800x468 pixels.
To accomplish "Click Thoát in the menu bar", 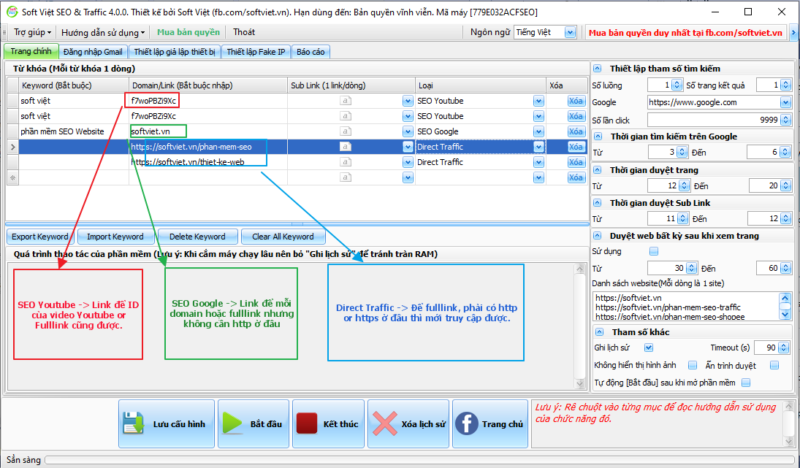I will pyautogui.click(x=244, y=32).
